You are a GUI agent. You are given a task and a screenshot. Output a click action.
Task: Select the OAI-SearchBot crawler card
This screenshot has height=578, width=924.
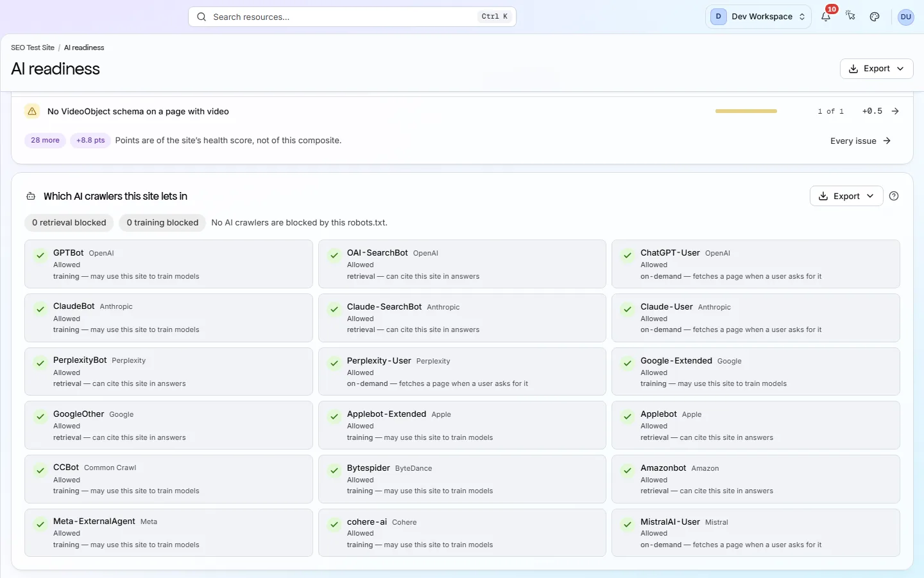[x=462, y=264]
